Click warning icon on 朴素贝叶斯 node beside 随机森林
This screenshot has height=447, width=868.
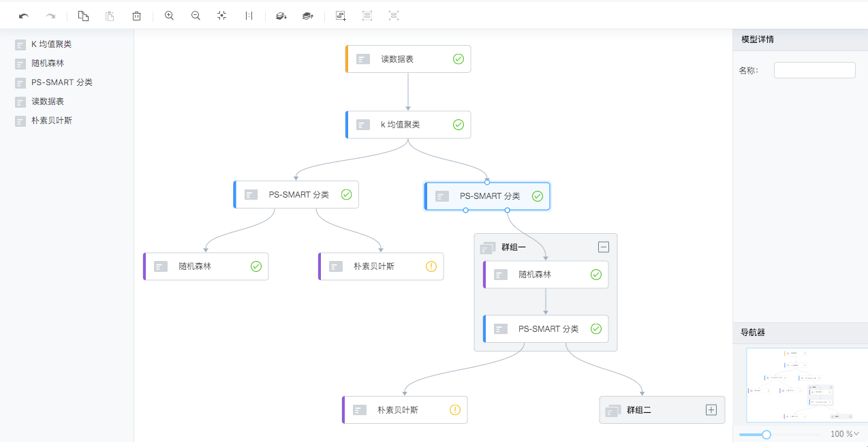[431, 266]
